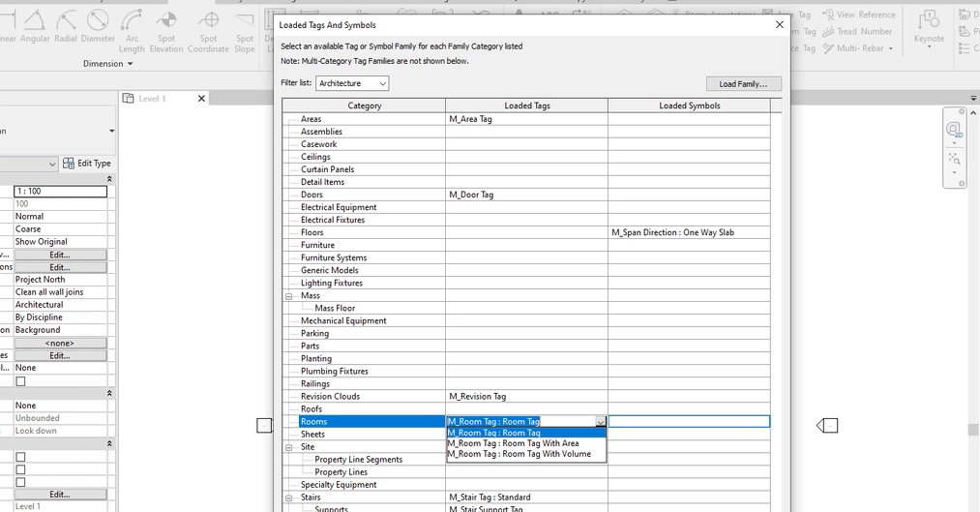Close the Loaded Tags And Symbols dialog
This screenshot has height=512, width=980.
click(x=780, y=25)
